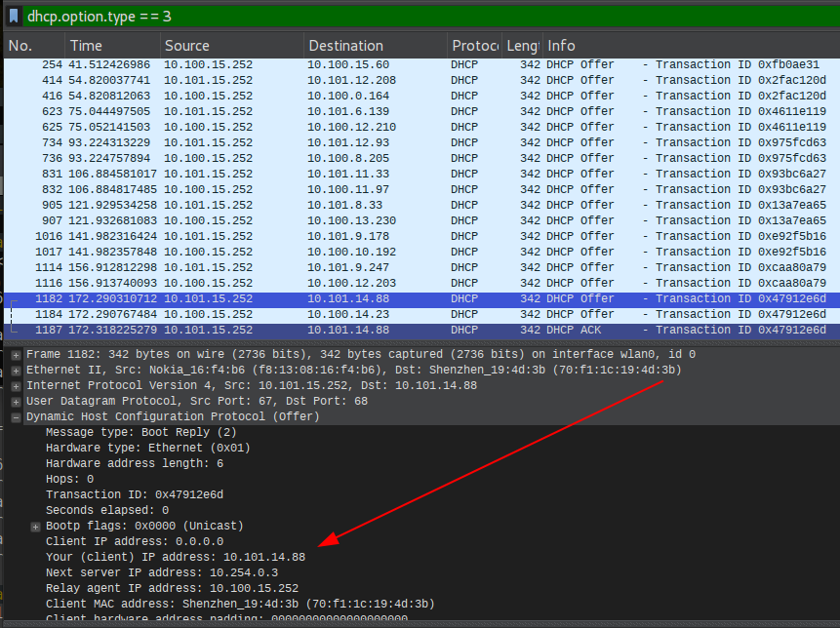The height and width of the screenshot is (628, 840).
Task: Select packet 254 DHCP Offer row
Action: 420,65
